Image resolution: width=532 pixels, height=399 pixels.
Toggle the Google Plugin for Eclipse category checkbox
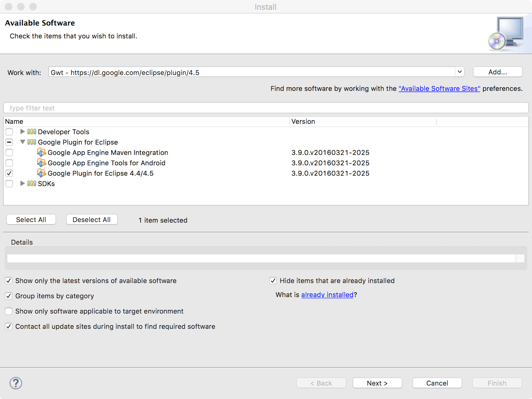9,142
